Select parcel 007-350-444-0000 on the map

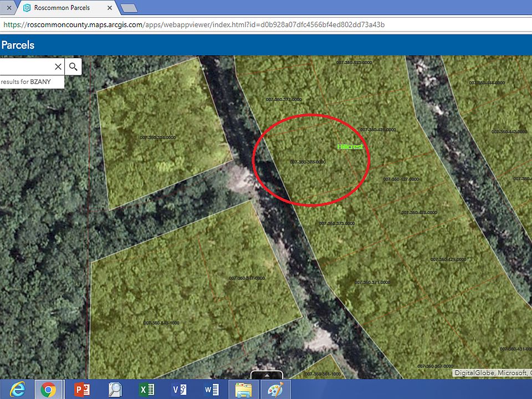(487, 83)
